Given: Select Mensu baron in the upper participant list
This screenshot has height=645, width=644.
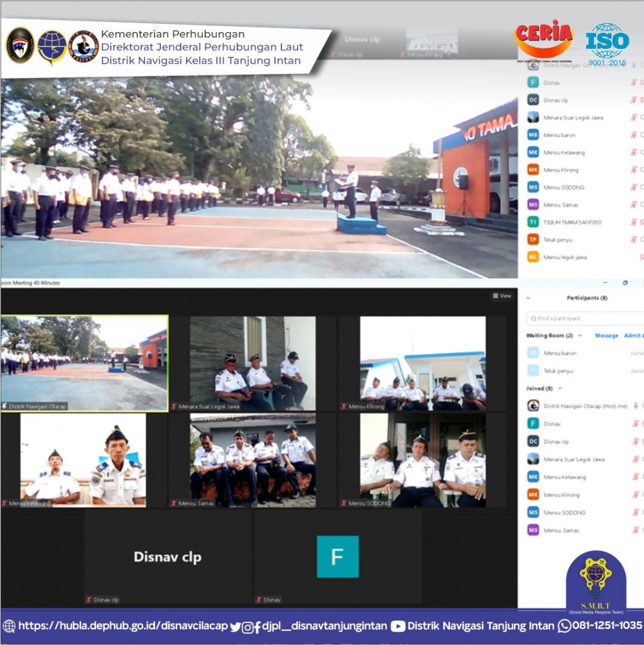Looking at the screenshot, I should pyautogui.click(x=584, y=135).
